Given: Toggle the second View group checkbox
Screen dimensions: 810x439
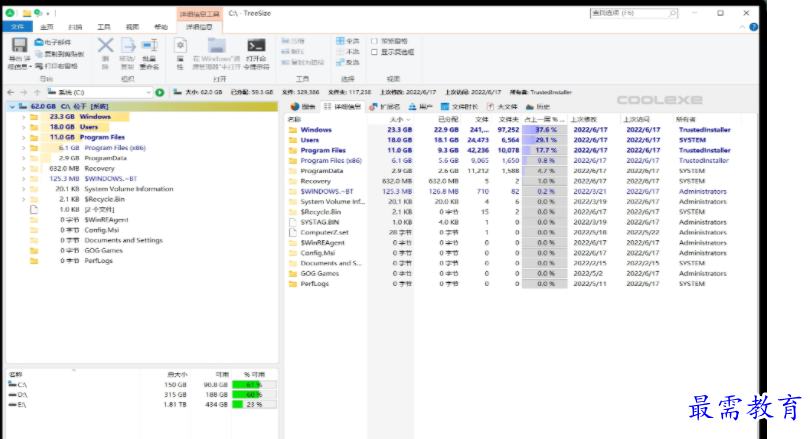Looking at the screenshot, I should [374, 52].
